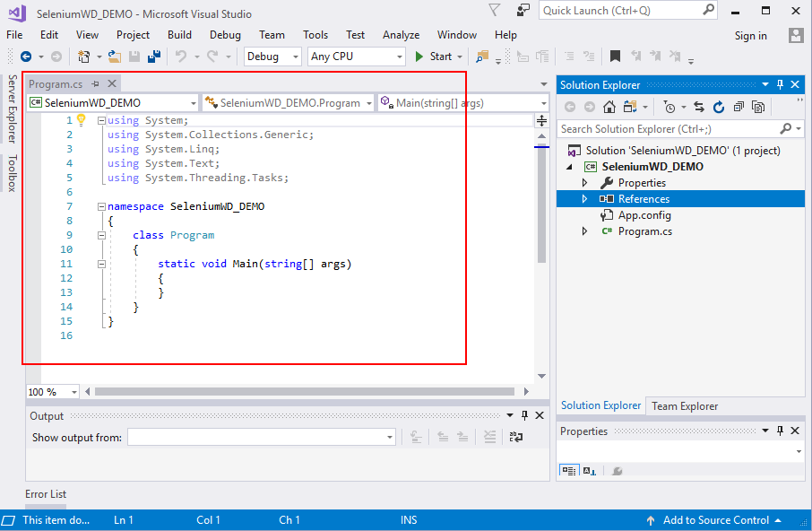Expand the References node in Solution Explorer

584,199
